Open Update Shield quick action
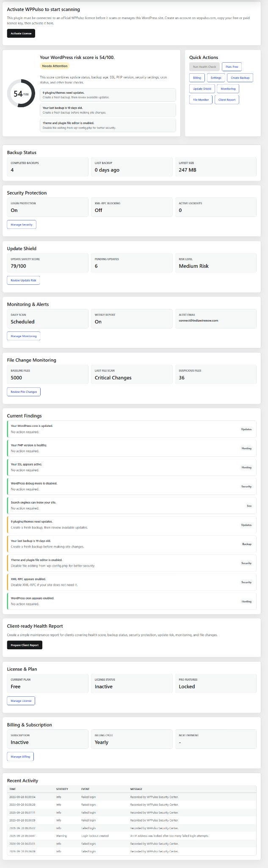This screenshot has height=868, width=268. (202, 89)
